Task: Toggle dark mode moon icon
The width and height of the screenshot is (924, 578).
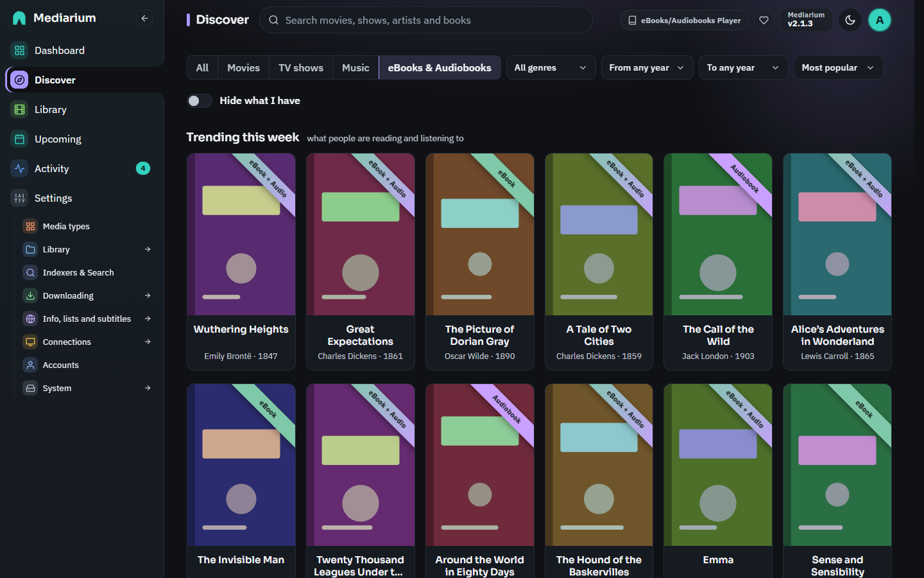Action: click(850, 20)
